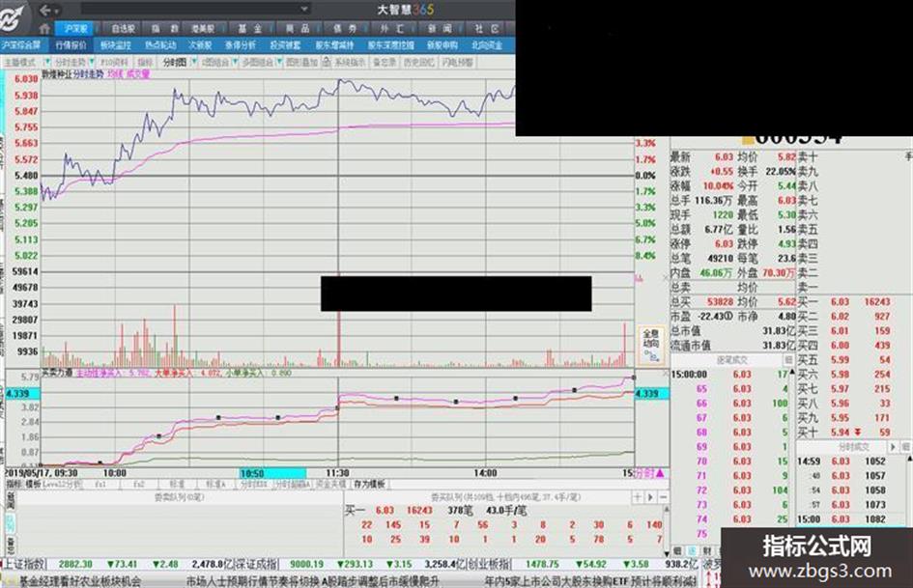Select the 外汇 main tab

[x=392, y=28]
